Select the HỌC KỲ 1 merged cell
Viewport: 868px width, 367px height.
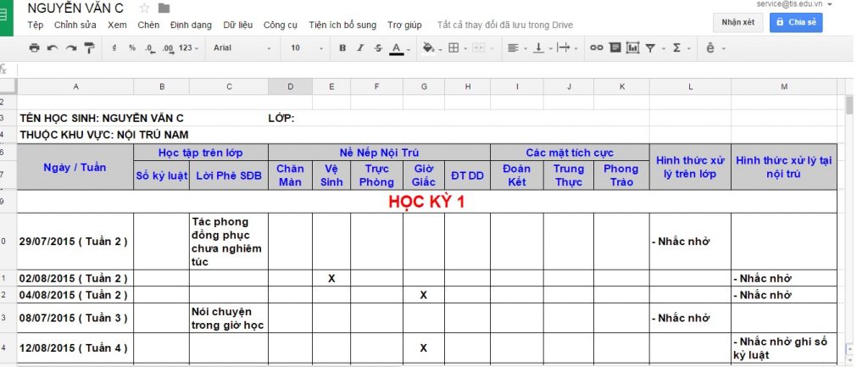pos(426,202)
